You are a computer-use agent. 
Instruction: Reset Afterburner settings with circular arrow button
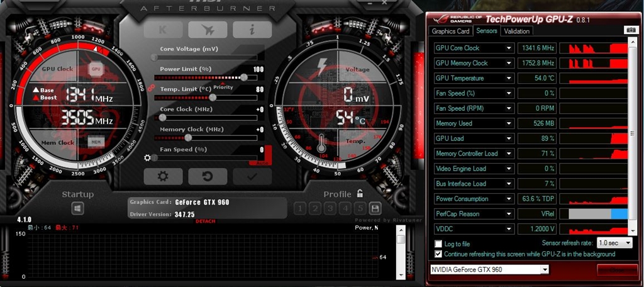pos(208,176)
